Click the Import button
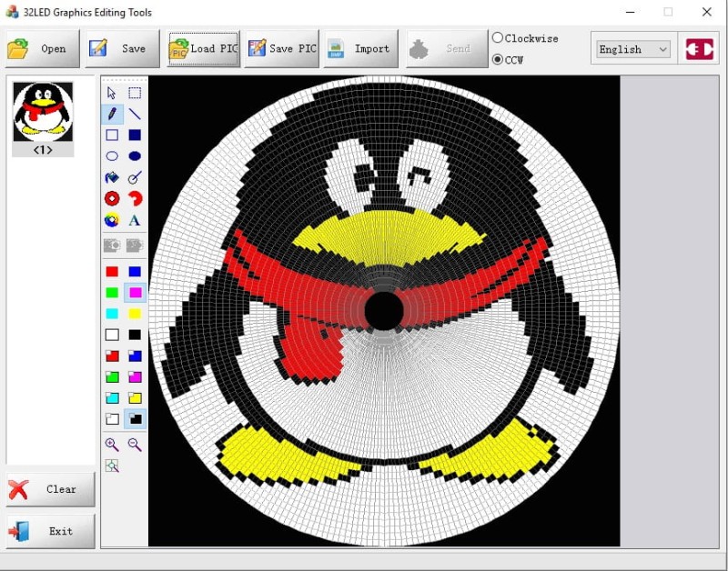 (x=360, y=49)
